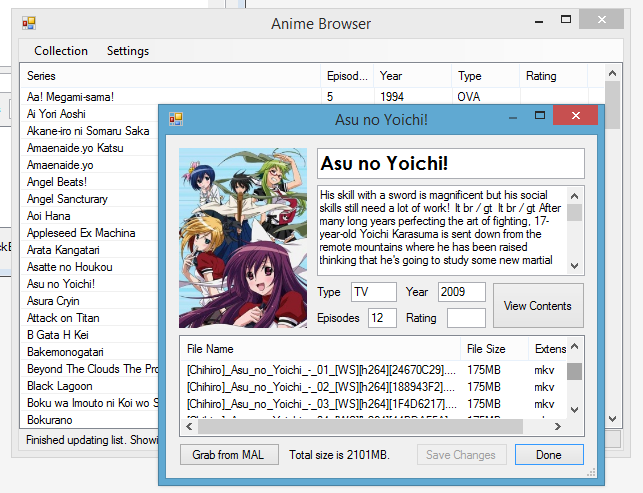The height and width of the screenshot is (493, 643).
Task: Select Aa! Megami-sama! in the series list
Action: (71, 97)
